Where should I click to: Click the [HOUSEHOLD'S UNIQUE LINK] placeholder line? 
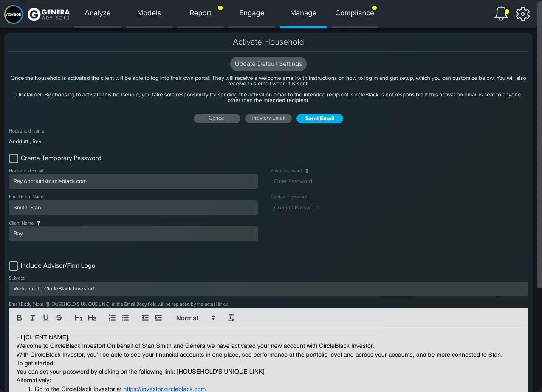pyautogui.click(x=140, y=372)
